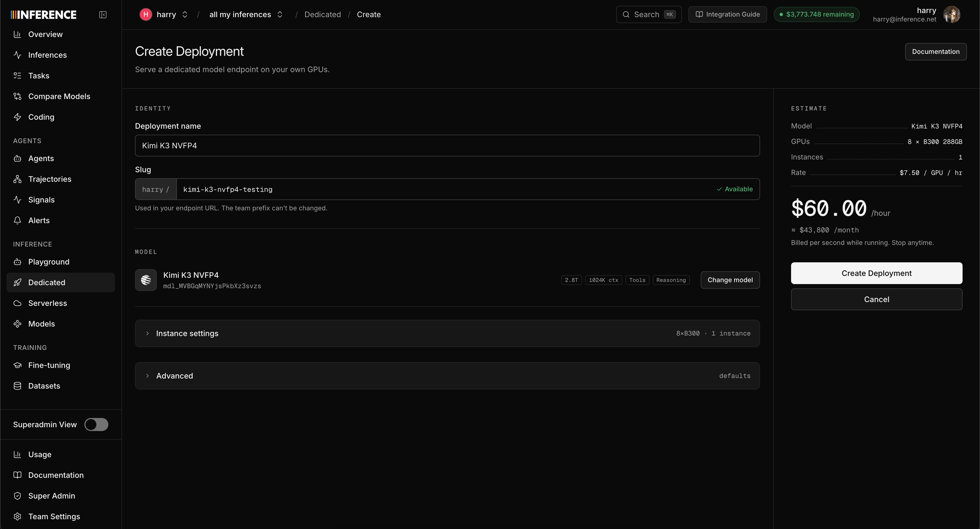This screenshot has width=980, height=529.
Task: Click the Usage bar chart icon
Action: coord(17,454)
